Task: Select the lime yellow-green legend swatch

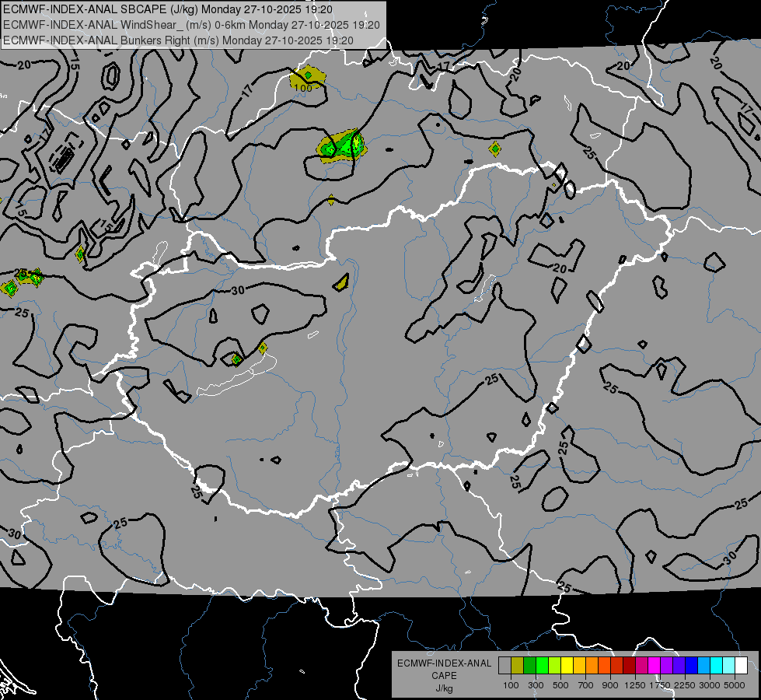Action: tap(555, 666)
